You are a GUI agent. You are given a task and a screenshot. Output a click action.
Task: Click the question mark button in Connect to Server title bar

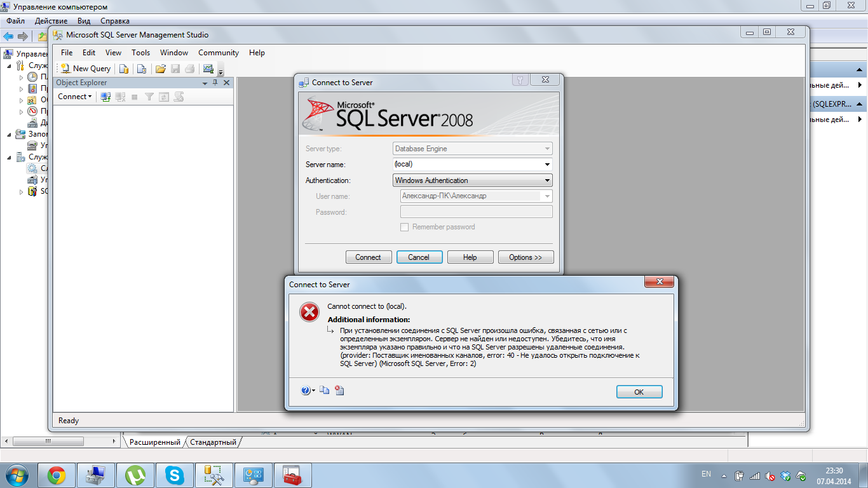(520, 79)
